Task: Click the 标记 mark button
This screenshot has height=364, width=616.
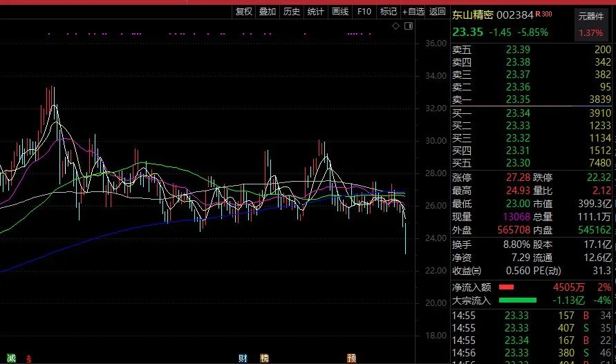Action: coord(389,11)
